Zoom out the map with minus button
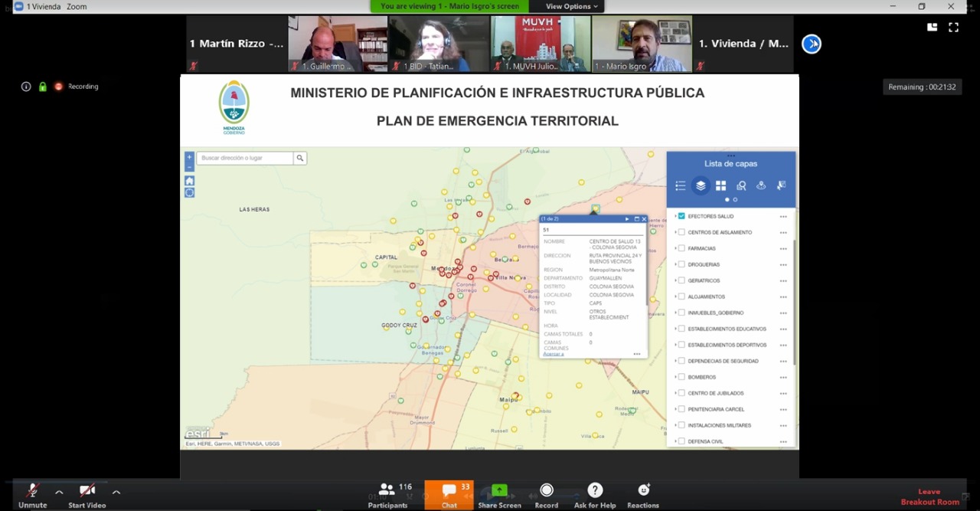 point(189,166)
